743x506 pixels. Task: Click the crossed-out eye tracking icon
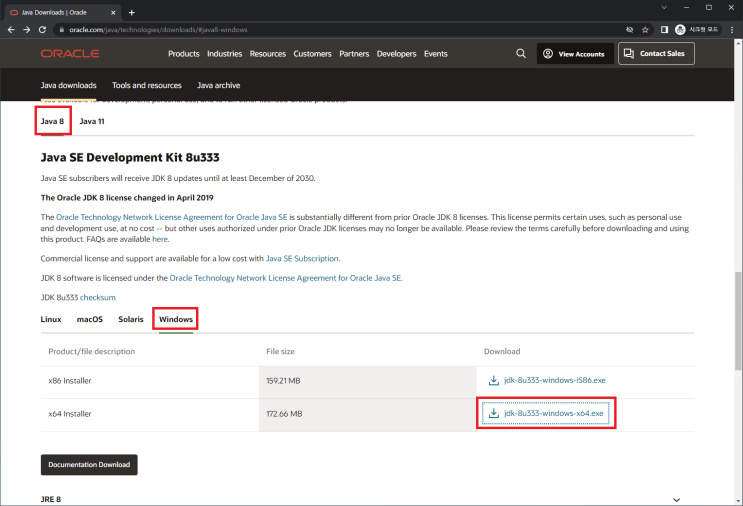629,30
